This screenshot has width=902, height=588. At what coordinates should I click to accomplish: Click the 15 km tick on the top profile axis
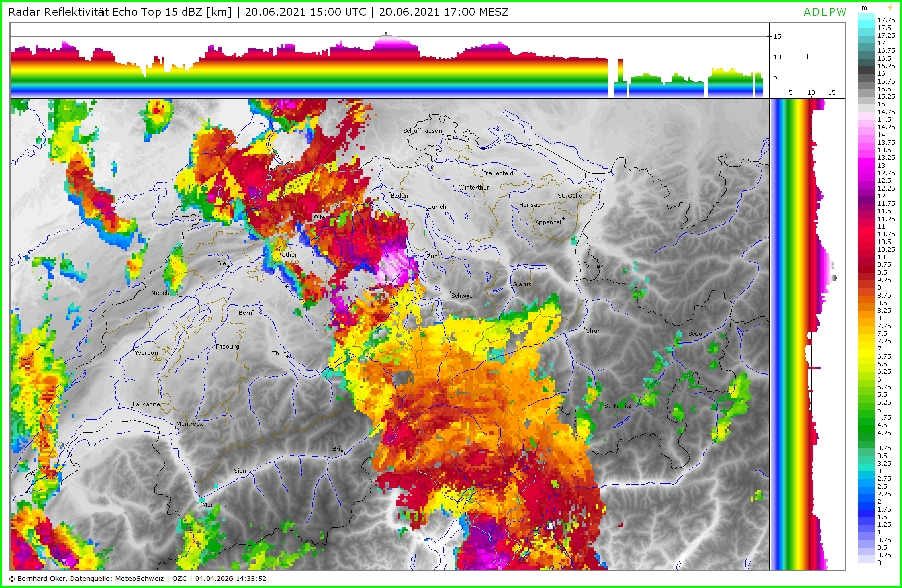click(777, 37)
